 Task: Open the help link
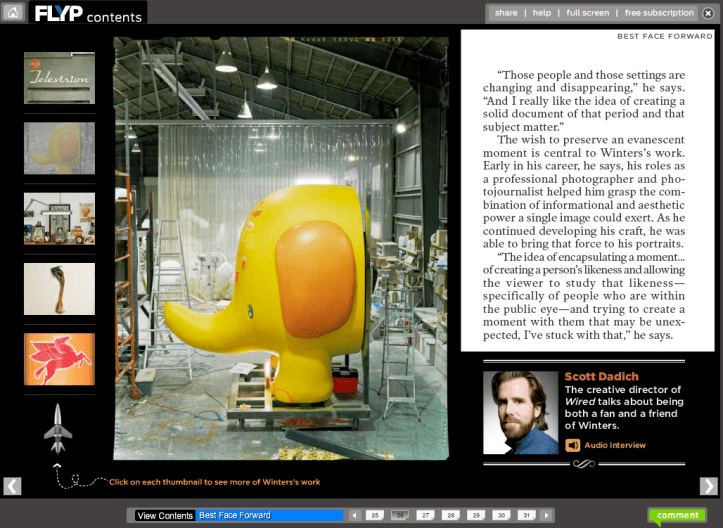coord(542,13)
